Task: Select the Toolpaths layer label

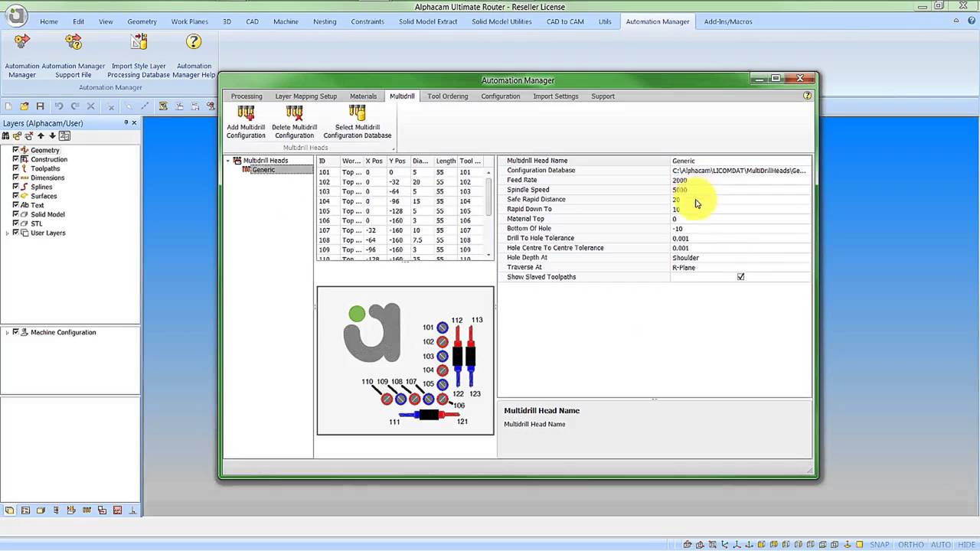Action: pyautogui.click(x=45, y=168)
